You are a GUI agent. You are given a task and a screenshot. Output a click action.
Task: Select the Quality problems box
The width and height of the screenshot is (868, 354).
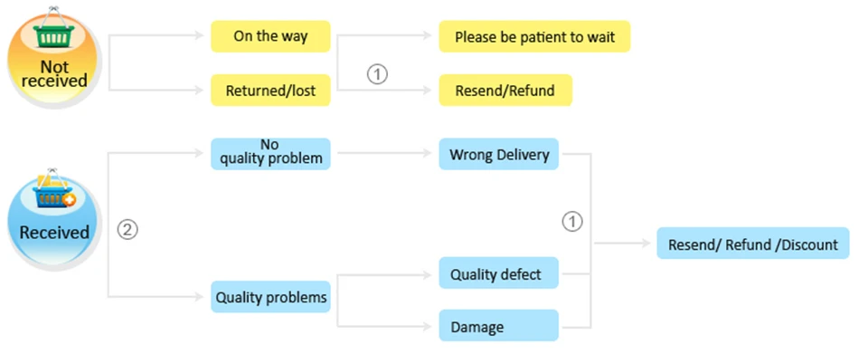[270, 297]
